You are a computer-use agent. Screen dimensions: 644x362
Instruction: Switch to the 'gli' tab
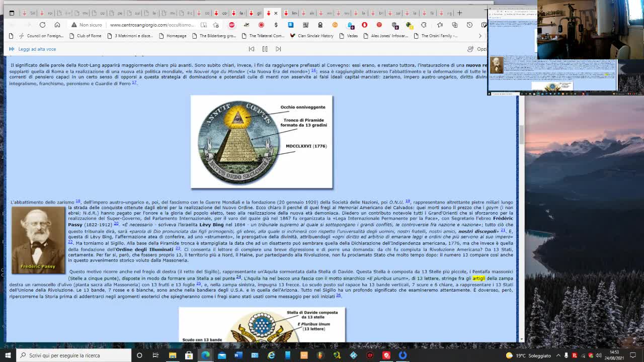255,13
